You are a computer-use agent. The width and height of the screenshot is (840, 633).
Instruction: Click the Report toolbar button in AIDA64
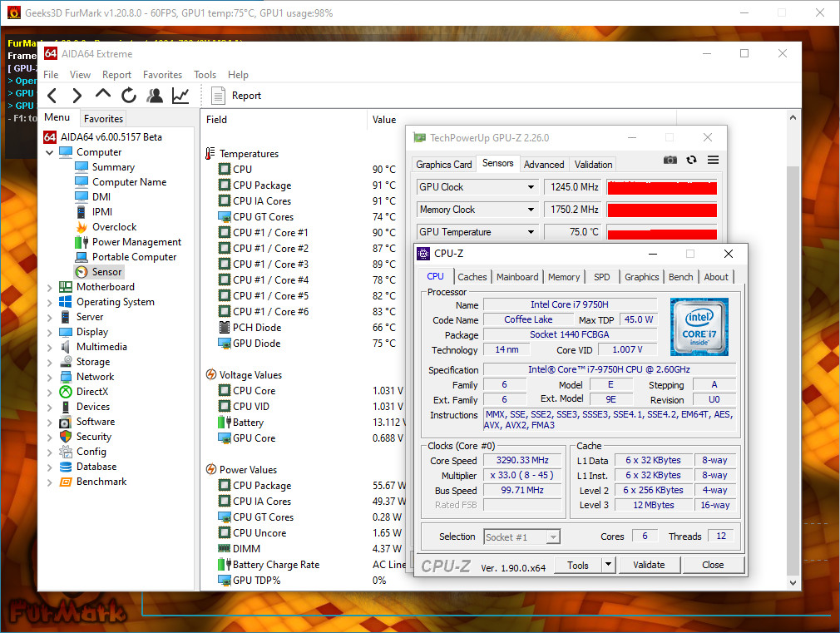pos(236,96)
